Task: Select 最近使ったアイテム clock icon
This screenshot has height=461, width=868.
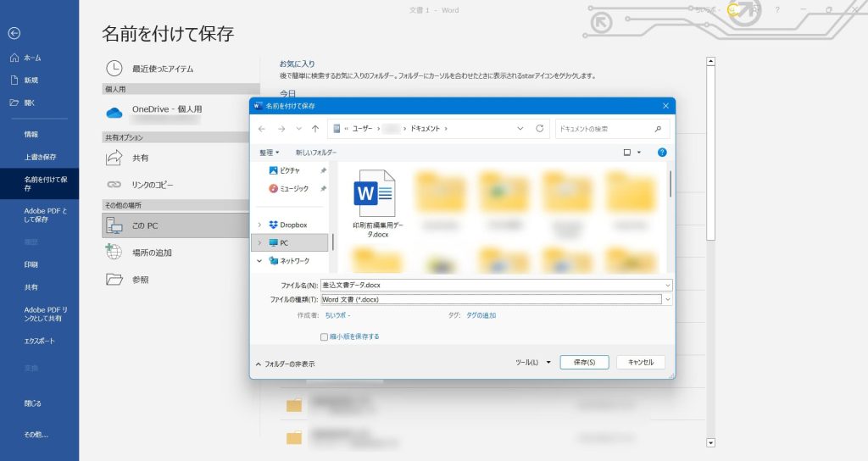Action: [x=114, y=69]
